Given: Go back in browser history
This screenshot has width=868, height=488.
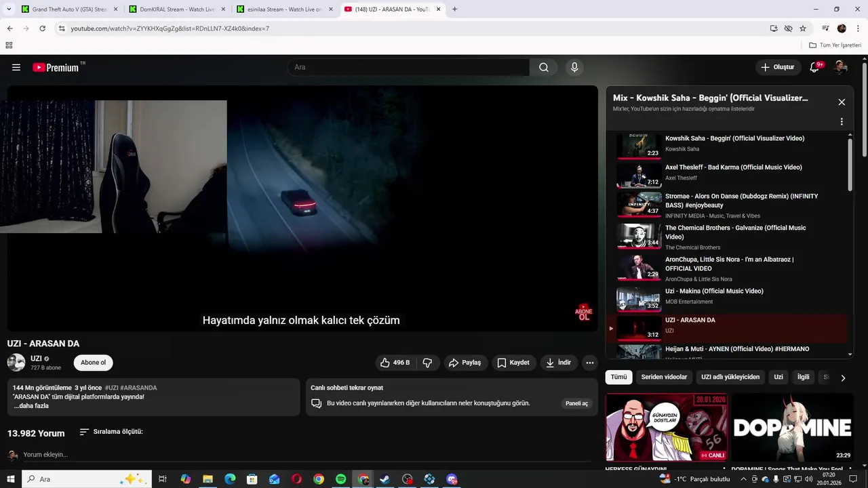Looking at the screenshot, I should [9, 28].
